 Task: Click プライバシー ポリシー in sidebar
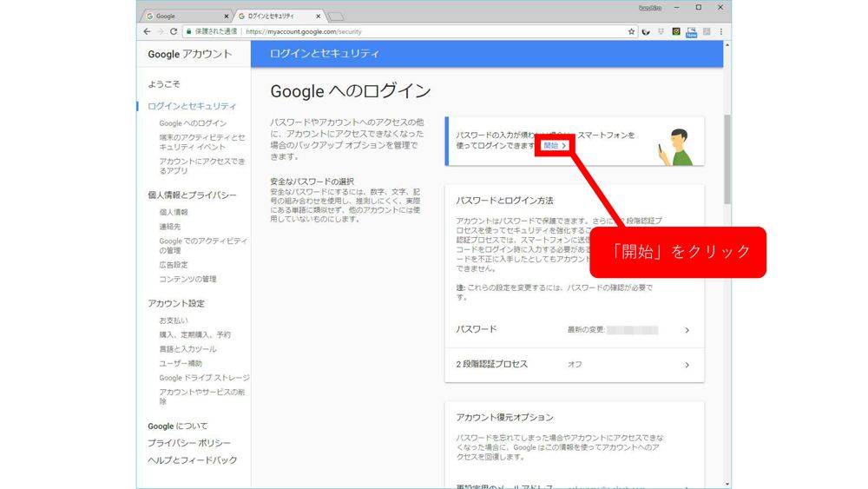(188, 443)
